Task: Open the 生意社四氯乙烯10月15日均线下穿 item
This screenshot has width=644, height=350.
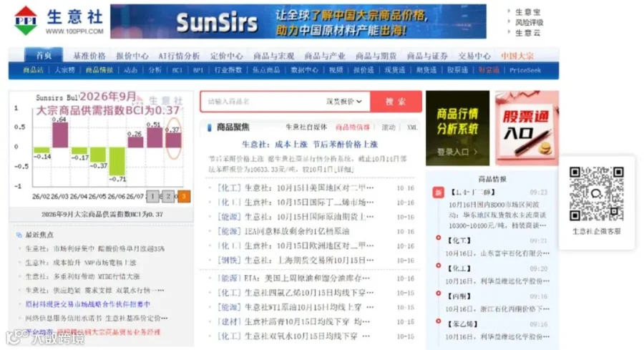Action: [309, 293]
